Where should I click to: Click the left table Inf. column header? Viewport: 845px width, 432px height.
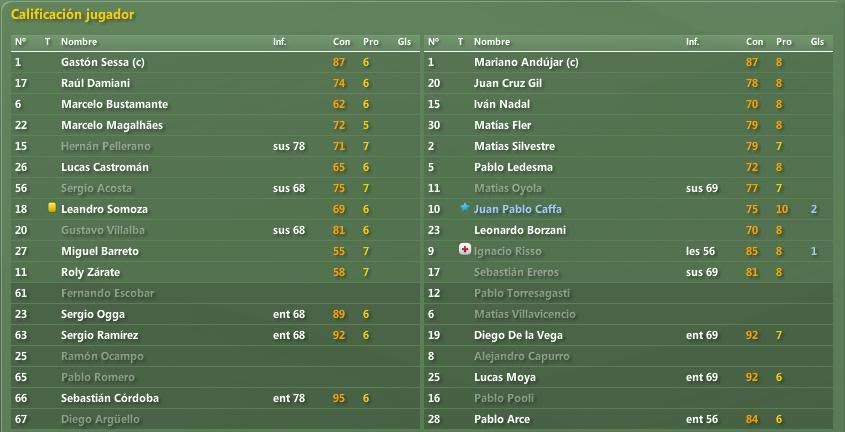280,41
